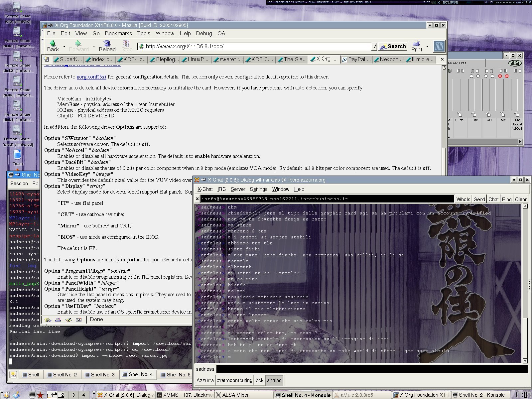Click the close-tab X left of X-Chat topic
The height and width of the screenshot is (399, 532).
coord(197,199)
